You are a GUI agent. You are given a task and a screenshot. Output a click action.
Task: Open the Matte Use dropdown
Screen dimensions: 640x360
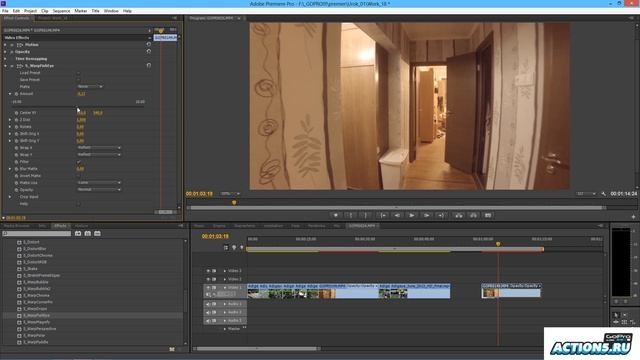click(x=99, y=182)
